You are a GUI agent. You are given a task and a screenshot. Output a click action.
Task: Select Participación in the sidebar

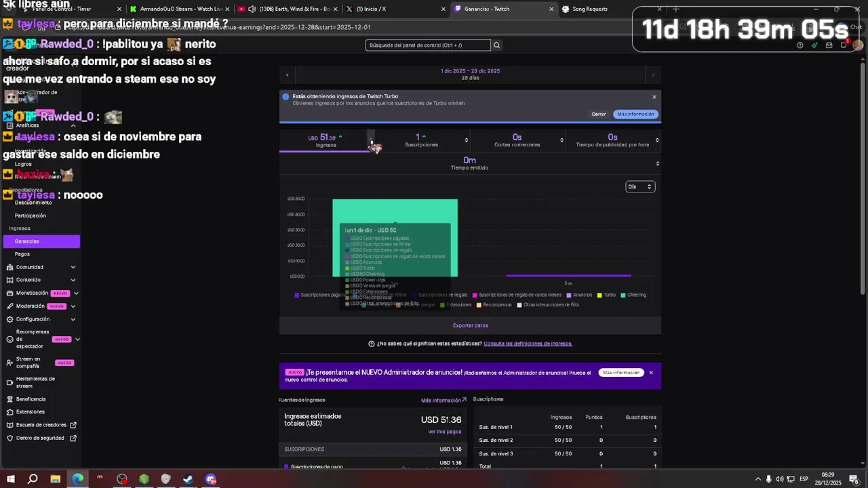(31, 216)
